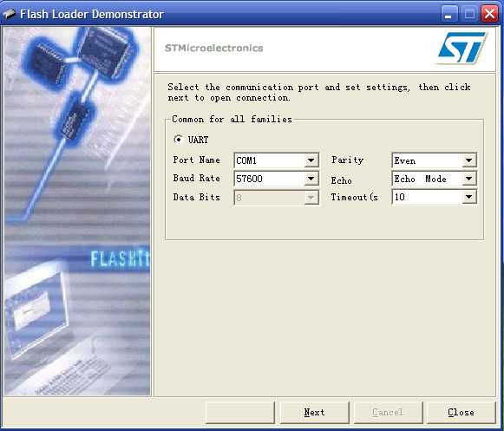Open the Parity Even dropdown arrow
The image size is (504, 431).
click(x=469, y=160)
